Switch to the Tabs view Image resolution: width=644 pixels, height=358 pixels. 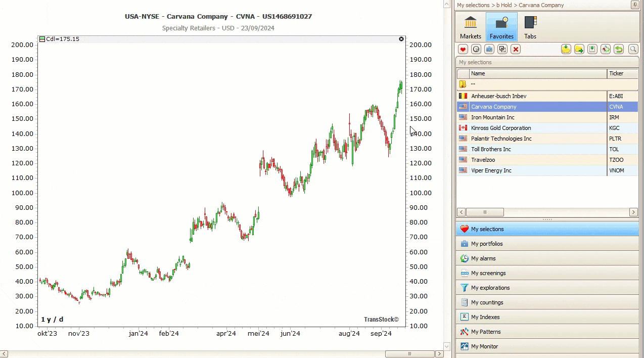point(530,27)
